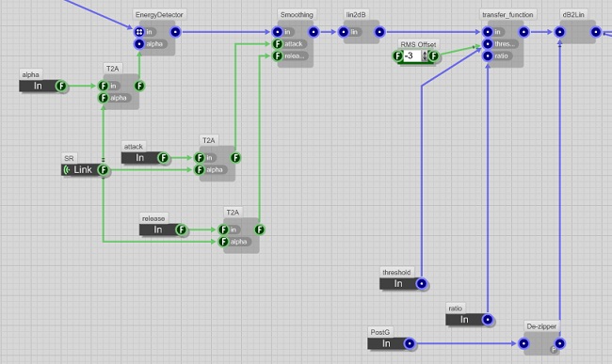The width and height of the screenshot is (612, 364).
Task: Click the threshold In block output port
Action: tap(422, 284)
